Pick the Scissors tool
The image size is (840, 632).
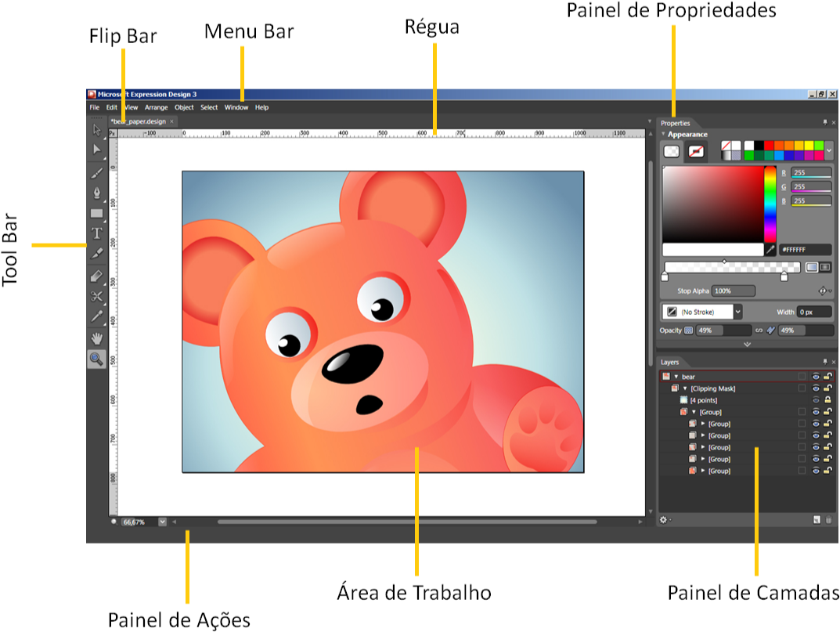[x=97, y=296]
